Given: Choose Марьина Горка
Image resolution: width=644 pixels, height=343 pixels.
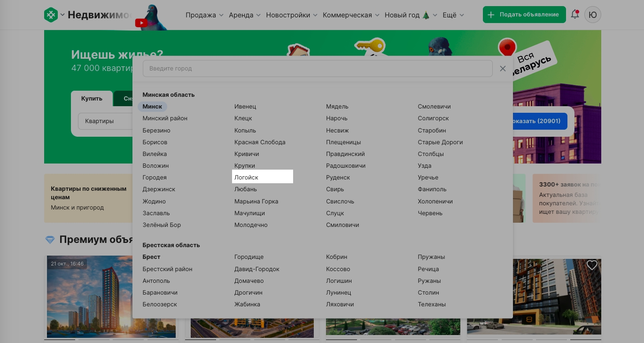Looking at the screenshot, I should [x=256, y=202].
